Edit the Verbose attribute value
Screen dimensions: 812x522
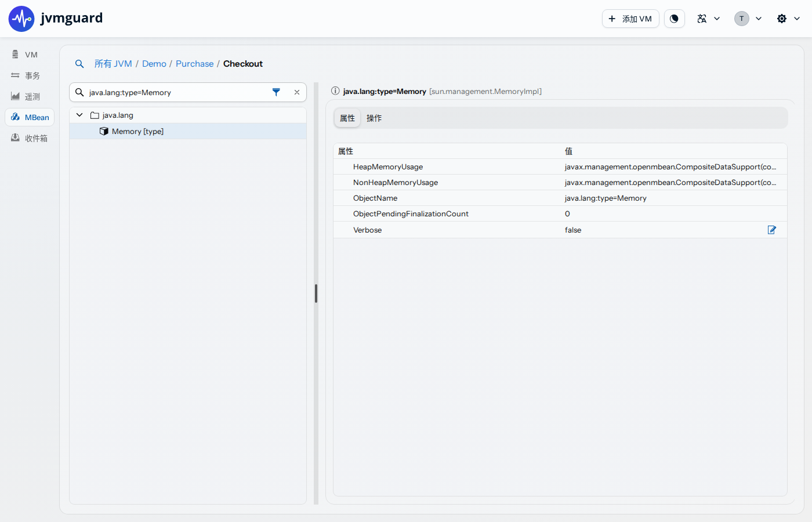pos(772,230)
